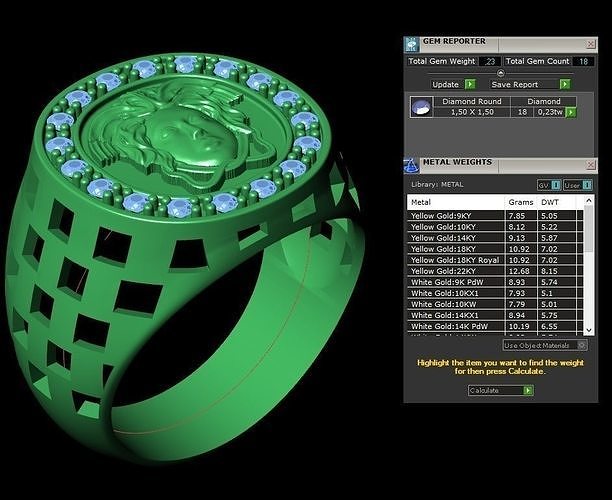Viewport: 612px width, 500px height.
Task: Collapse Gem Reporter section with round arrow
Action: tap(501, 73)
